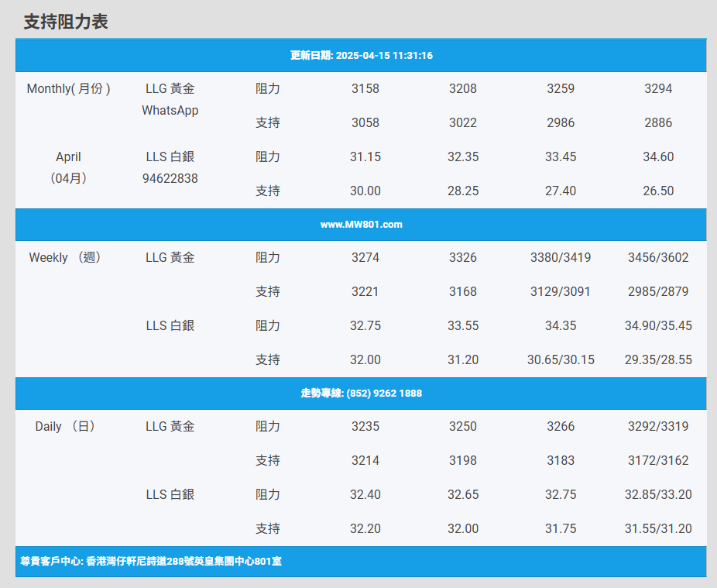
Task: Select monthly gold resistance value 3158
Action: point(365,88)
